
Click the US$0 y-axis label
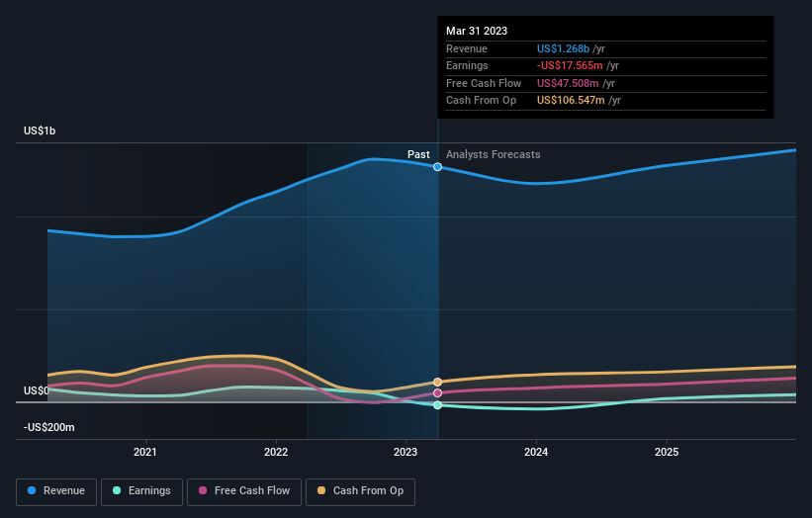[x=36, y=390]
